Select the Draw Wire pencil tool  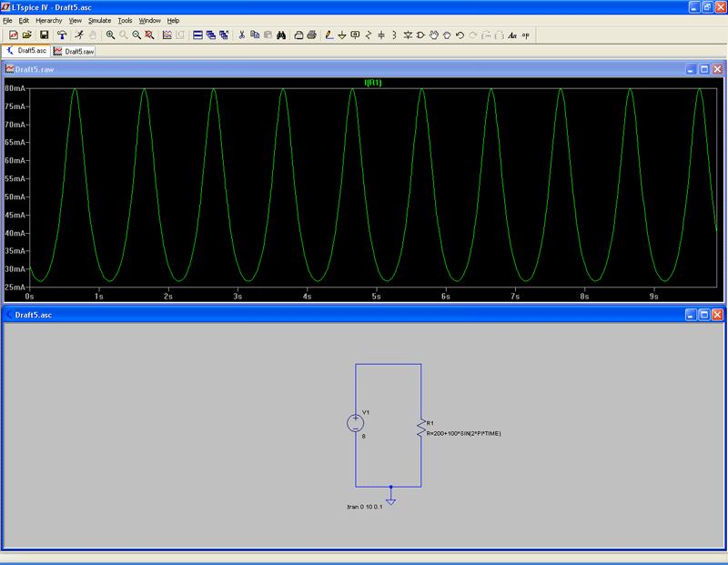click(x=329, y=35)
